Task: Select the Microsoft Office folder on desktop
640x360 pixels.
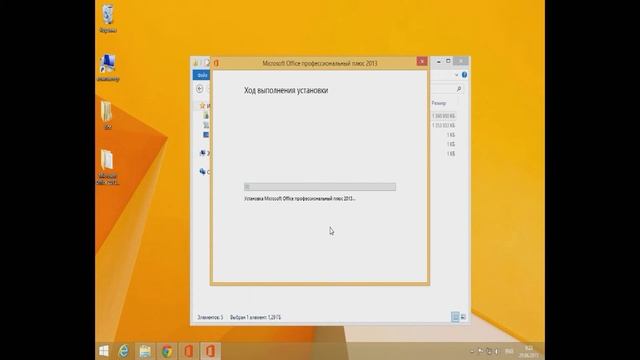Action: (x=107, y=167)
